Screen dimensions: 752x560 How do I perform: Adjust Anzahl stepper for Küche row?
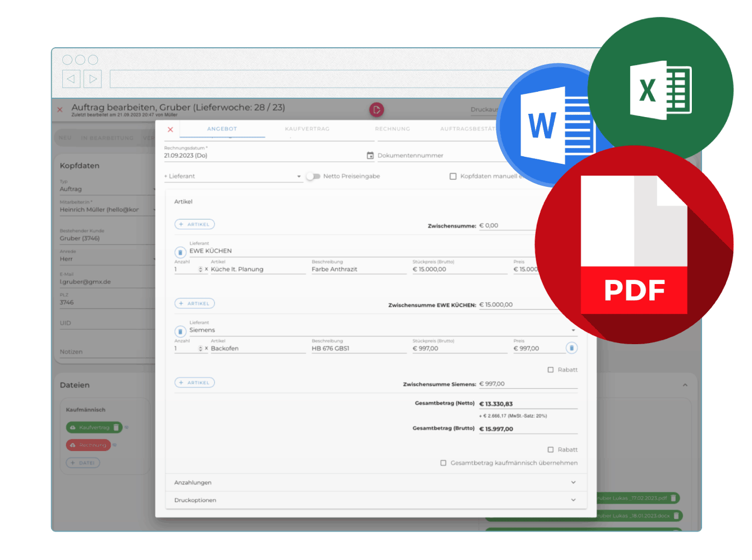coord(200,269)
